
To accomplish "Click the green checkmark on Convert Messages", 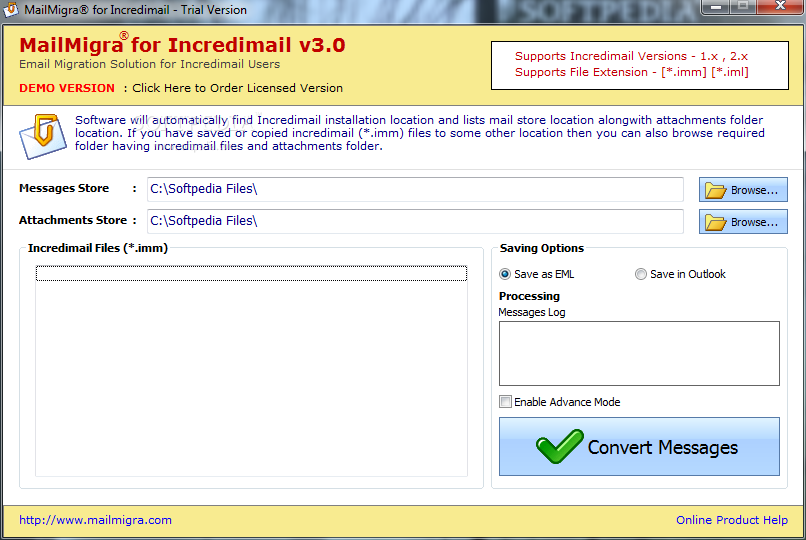I will click(560, 446).
